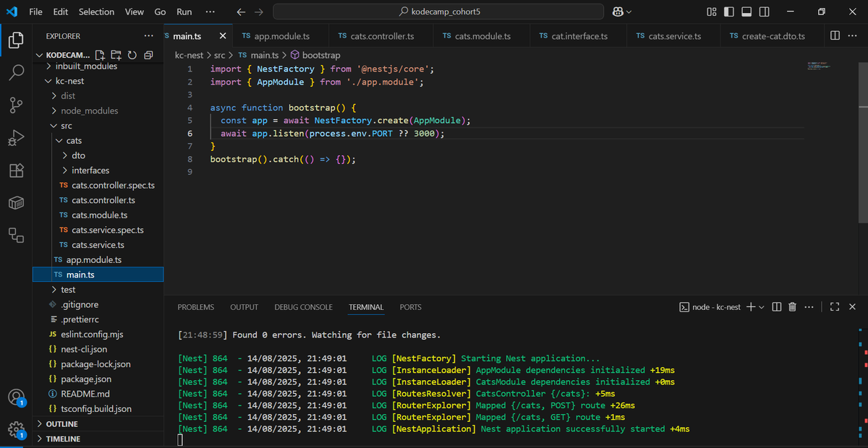The width and height of the screenshot is (868, 448).
Task: Open the terminal launch profile dropdown
Action: pos(761,307)
